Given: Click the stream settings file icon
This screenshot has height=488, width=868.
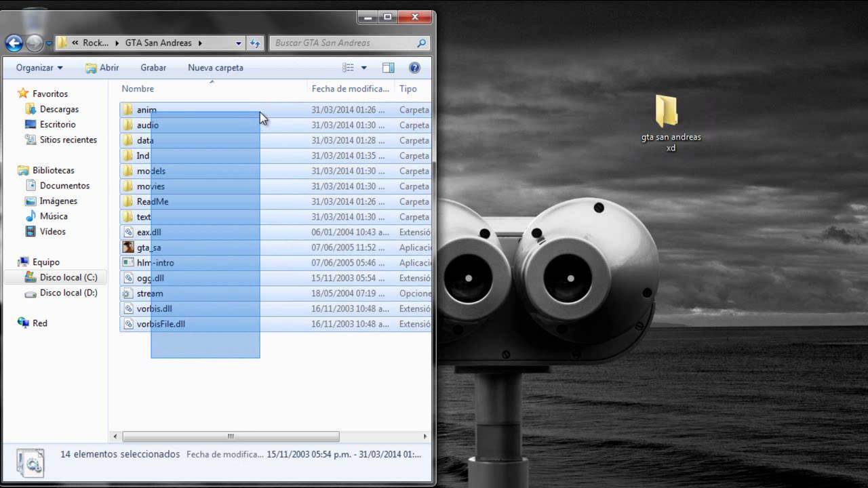Looking at the screenshot, I should [128, 293].
